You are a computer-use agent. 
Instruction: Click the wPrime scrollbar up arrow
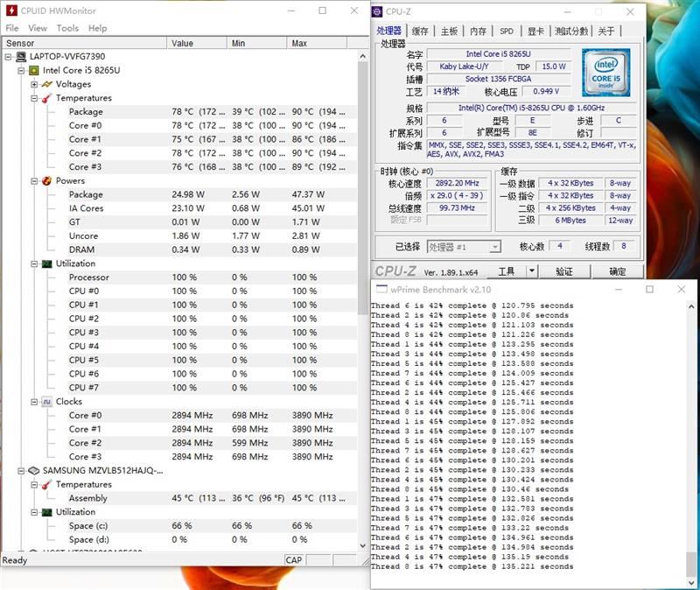click(x=691, y=307)
